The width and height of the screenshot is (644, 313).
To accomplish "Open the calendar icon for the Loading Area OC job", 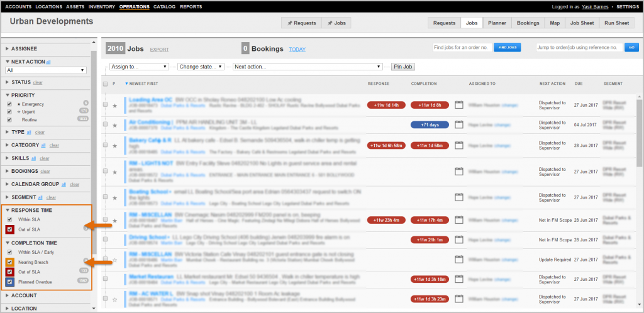I will click(x=458, y=105).
